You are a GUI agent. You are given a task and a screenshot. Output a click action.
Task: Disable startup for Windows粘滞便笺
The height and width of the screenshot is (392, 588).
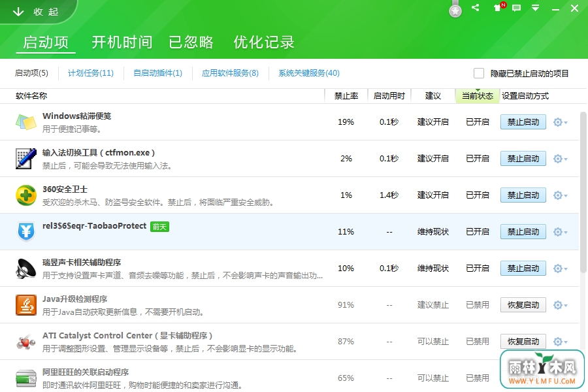pyautogui.click(x=523, y=122)
